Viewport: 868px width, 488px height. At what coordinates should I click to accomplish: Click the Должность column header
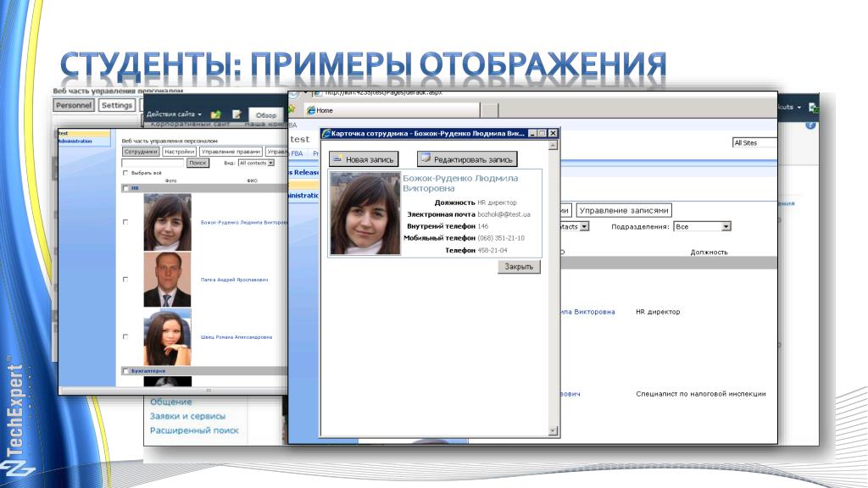coord(709,252)
